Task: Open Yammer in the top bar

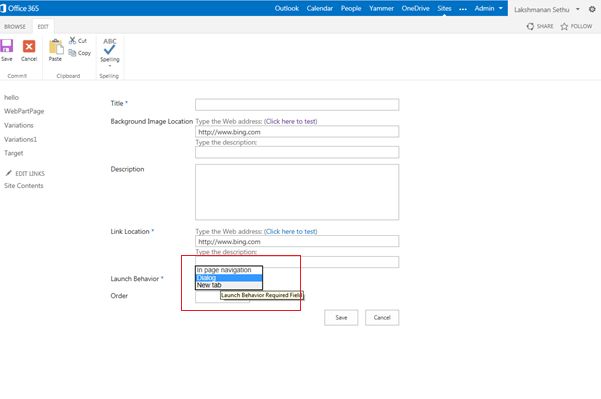Action: pyautogui.click(x=381, y=8)
